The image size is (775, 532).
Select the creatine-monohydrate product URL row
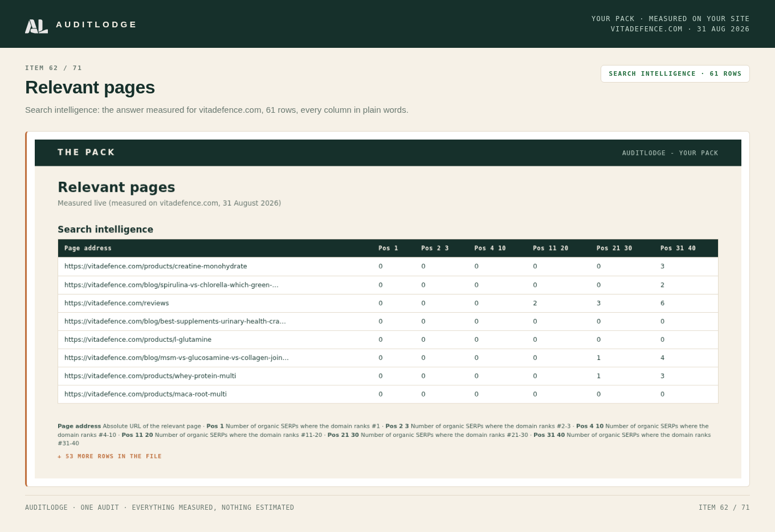pos(388,267)
